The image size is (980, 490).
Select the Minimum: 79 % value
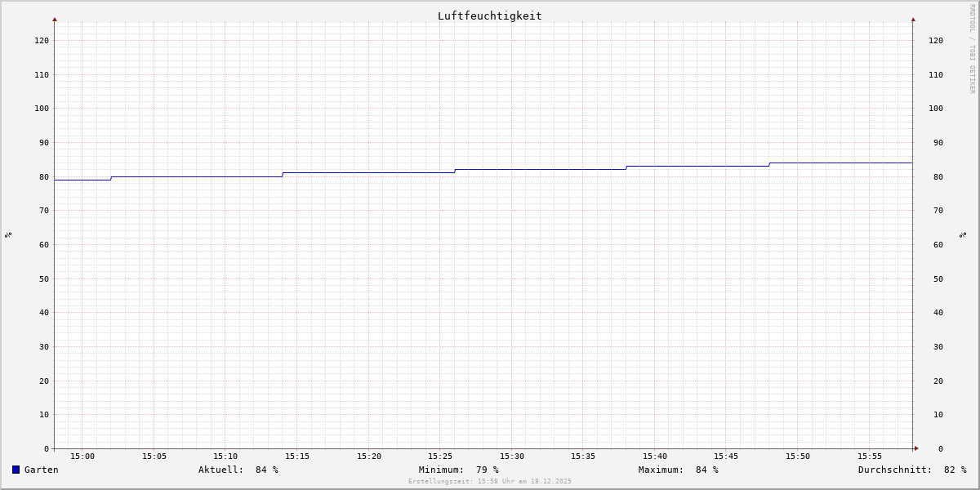coord(459,470)
